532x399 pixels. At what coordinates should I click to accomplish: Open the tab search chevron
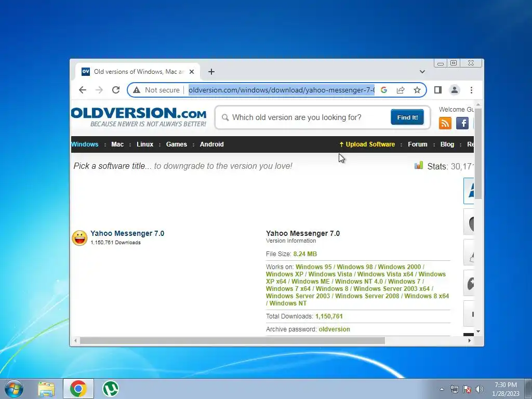[x=422, y=72]
